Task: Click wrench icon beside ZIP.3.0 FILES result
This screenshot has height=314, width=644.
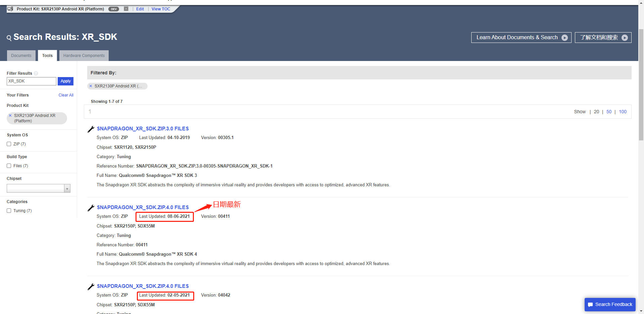Action: point(91,129)
